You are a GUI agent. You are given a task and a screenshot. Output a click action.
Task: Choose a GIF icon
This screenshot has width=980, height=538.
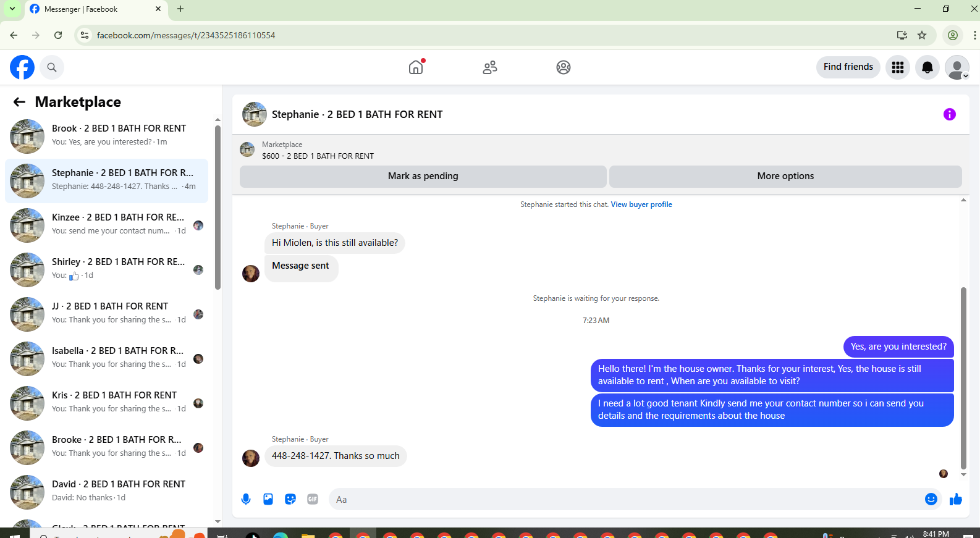tap(313, 499)
